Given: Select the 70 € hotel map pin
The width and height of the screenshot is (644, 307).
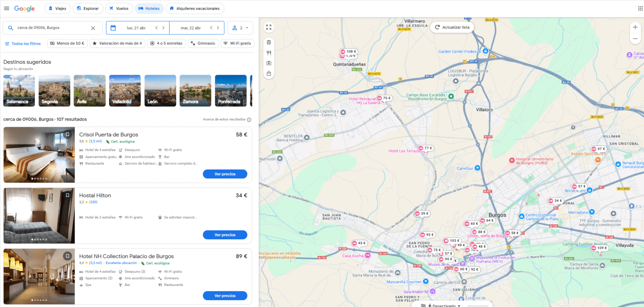Looking at the screenshot, I should [384, 98].
